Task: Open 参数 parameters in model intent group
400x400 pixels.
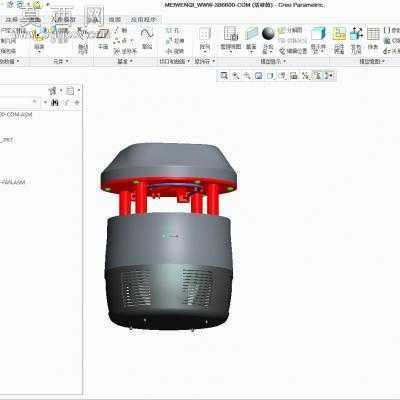Action: coord(391,30)
